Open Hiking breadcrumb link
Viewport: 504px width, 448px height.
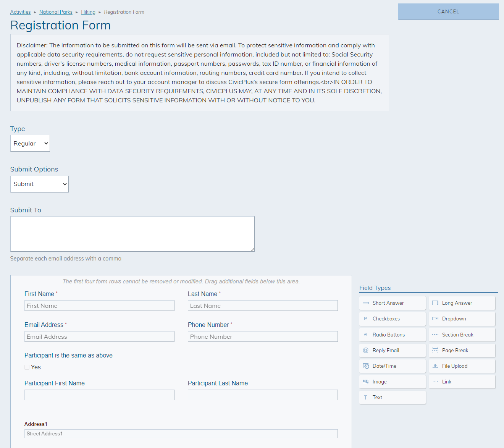(x=88, y=12)
